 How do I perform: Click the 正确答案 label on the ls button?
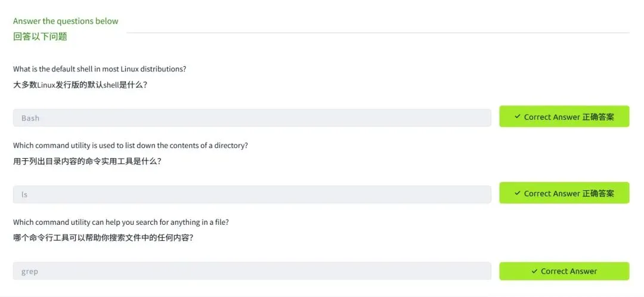598,193
